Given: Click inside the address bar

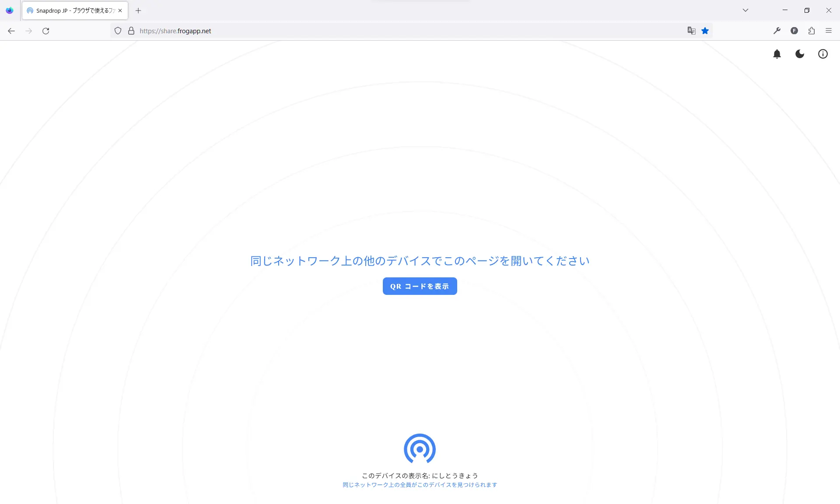Looking at the screenshot, I should (x=306, y=31).
